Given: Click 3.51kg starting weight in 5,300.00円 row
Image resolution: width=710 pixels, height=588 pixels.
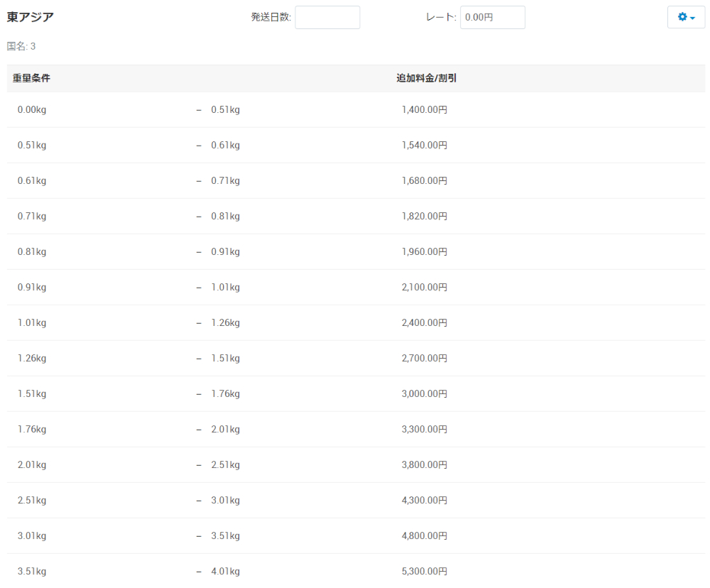Looking at the screenshot, I should [32, 571].
